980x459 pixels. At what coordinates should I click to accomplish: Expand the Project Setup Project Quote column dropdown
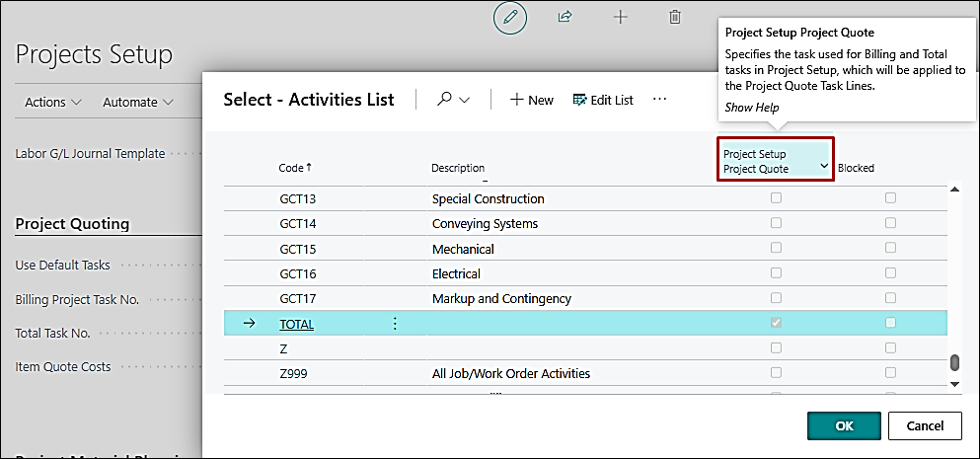point(824,167)
